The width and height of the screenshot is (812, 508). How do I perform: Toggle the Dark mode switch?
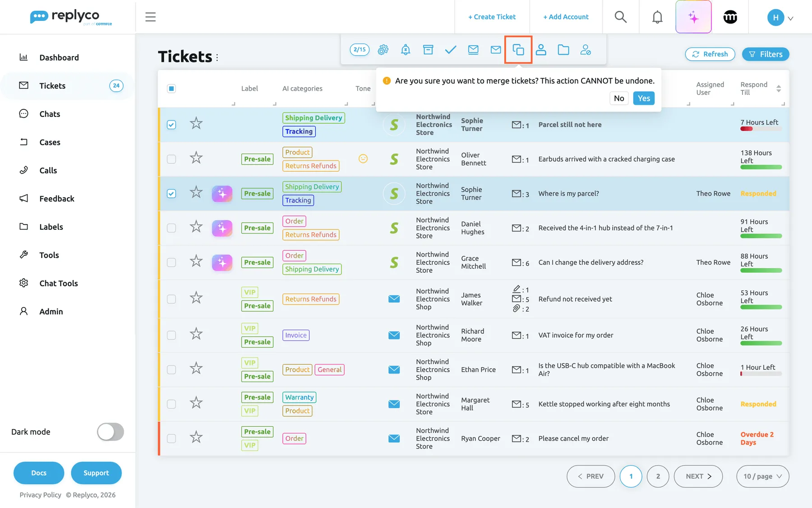point(111,432)
